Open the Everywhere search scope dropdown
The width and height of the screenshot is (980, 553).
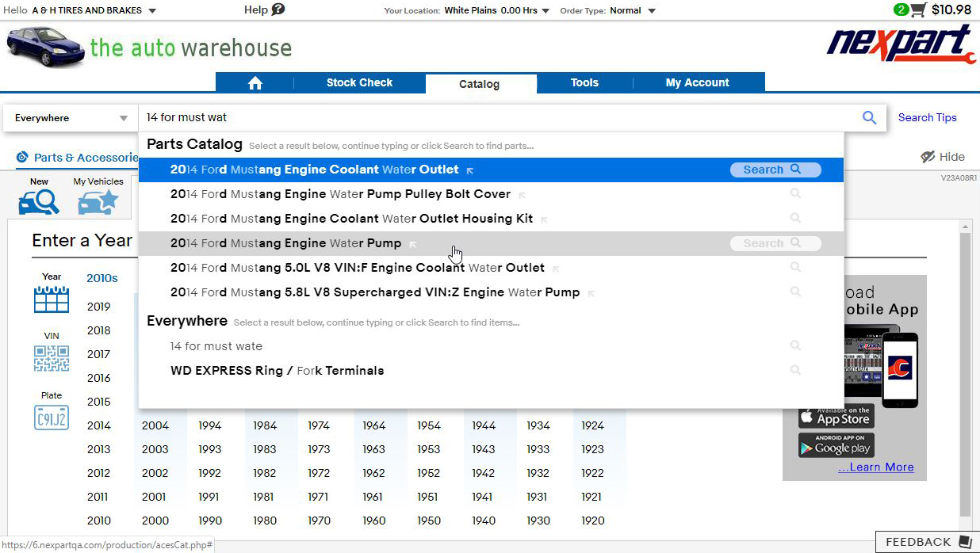coord(71,118)
